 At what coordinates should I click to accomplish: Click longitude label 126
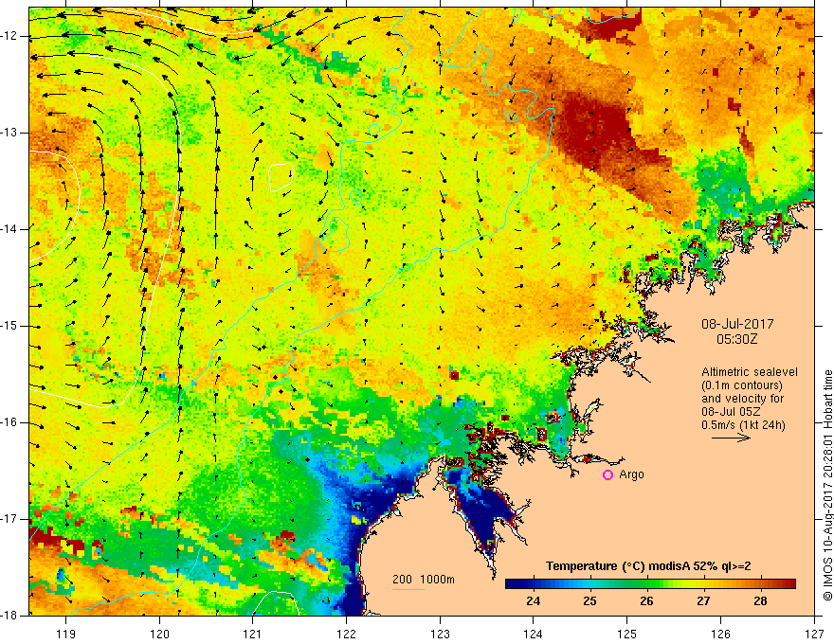pyautogui.click(x=720, y=634)
